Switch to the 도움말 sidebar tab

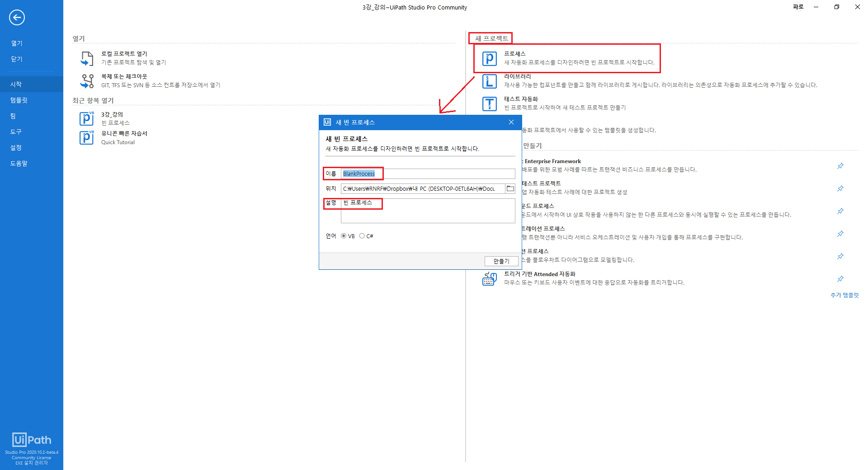[x=19, y=164]
